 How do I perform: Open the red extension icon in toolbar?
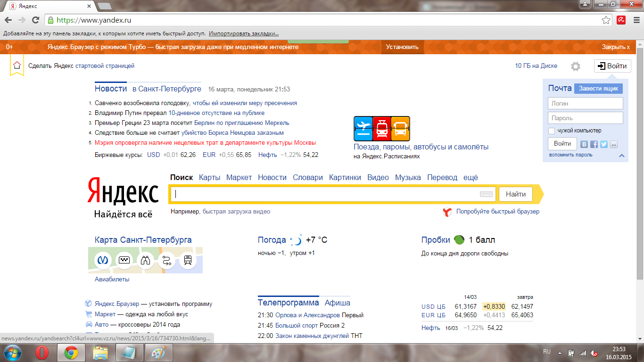[621, 20]
